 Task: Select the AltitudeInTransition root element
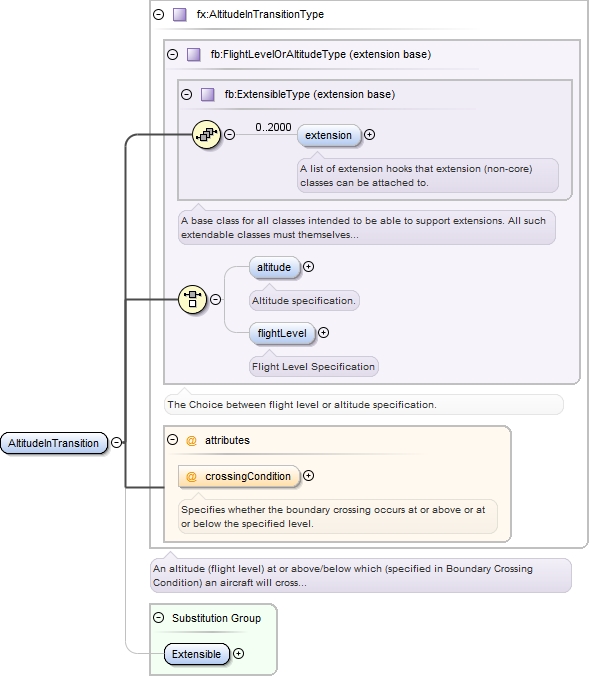coord(54,443)
